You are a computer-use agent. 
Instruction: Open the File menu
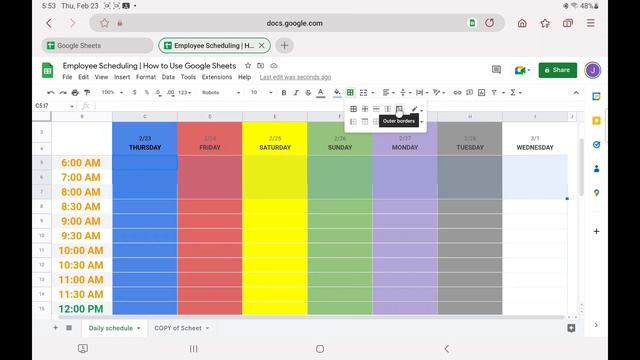[67, 77]
